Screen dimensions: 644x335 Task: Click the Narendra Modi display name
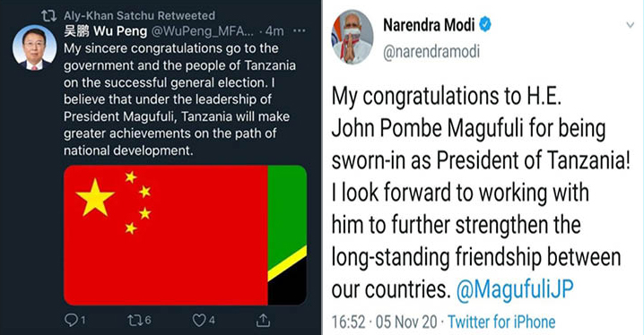click(x=429, y=25)
